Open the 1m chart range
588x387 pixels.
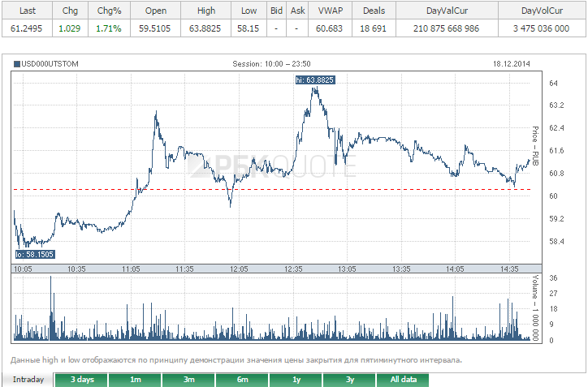point(135,380)
